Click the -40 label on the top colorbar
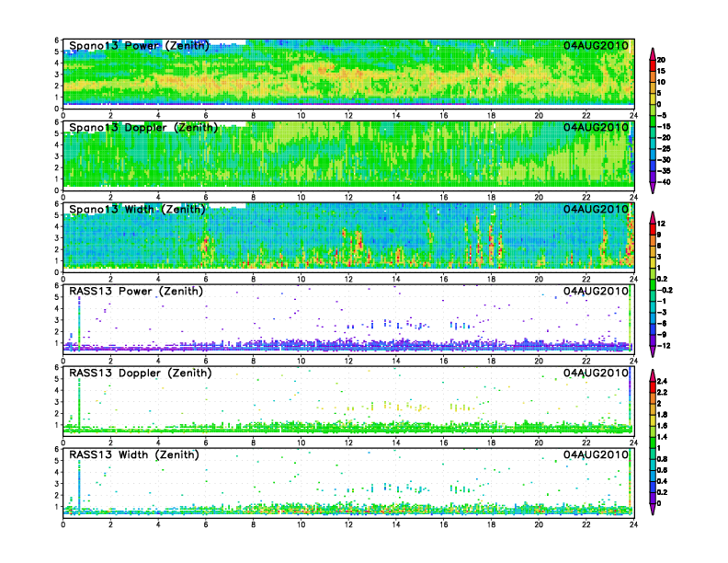The height and width of the screenshot is (563, 728). click(664, 182)
